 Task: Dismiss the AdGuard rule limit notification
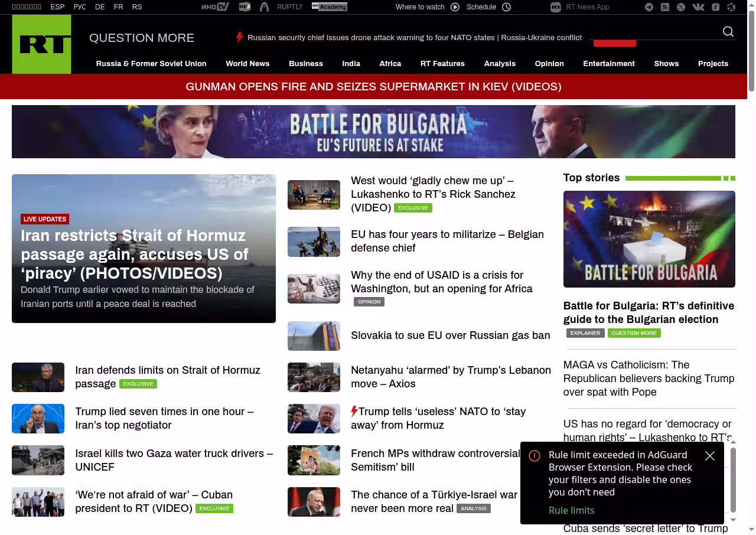point(710,456)
